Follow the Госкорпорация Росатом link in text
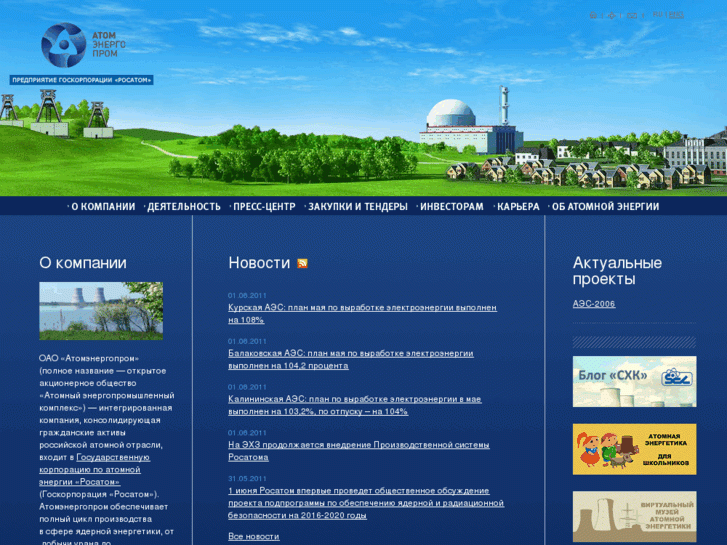The width and height of the screenshot is (727, 545). tap(94, 469)
